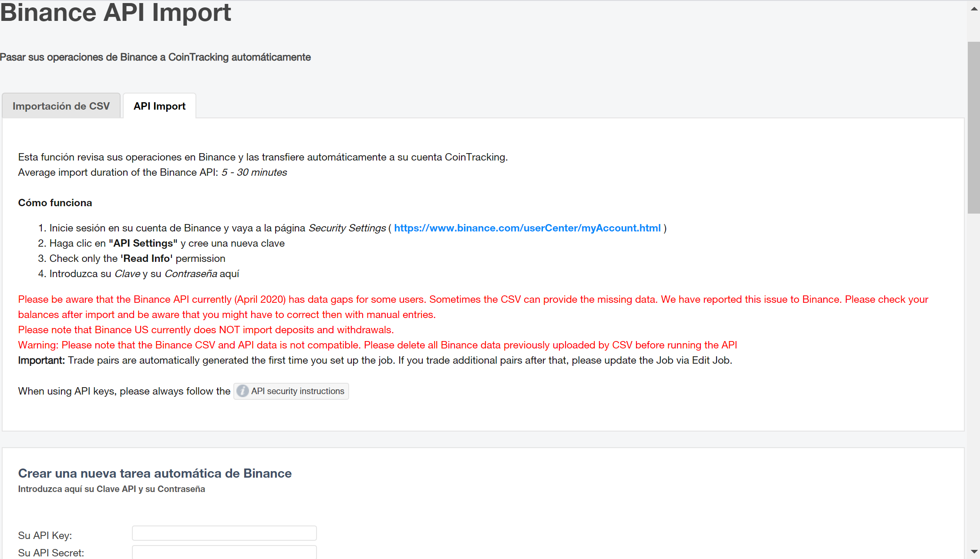
Task: Click the vertical scrollbar thumb
Action: (x=974, y=128)
